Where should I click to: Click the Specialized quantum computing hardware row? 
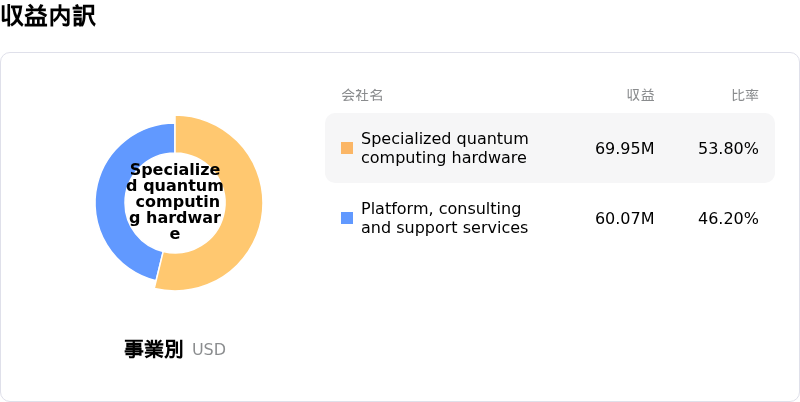pos(550,148)
